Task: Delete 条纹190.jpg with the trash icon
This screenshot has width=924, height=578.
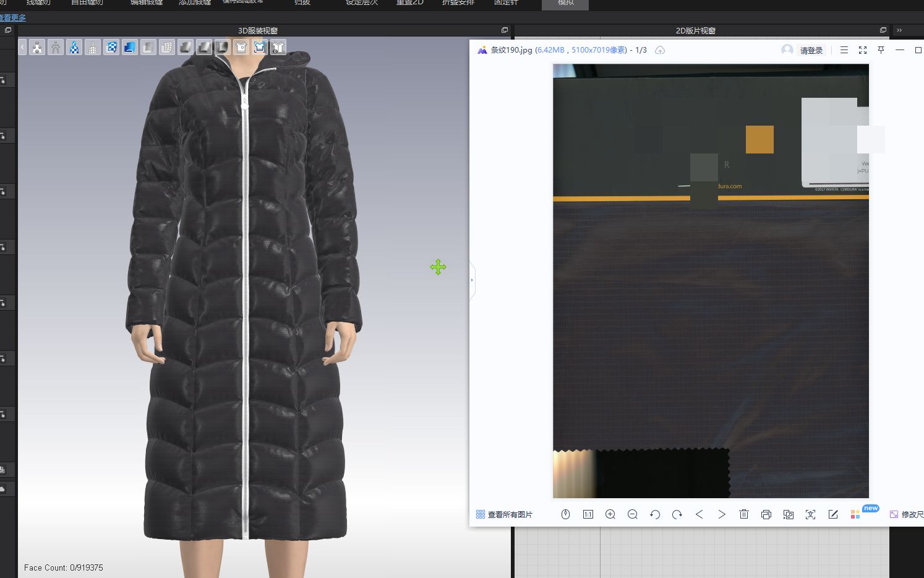Action: point(744,514)
